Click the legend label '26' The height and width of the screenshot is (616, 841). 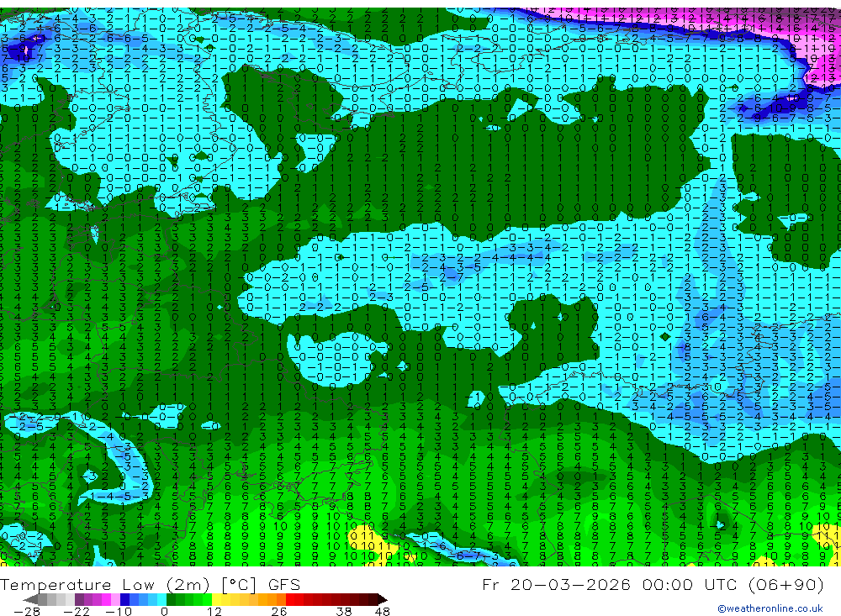[x=279, y=612]
